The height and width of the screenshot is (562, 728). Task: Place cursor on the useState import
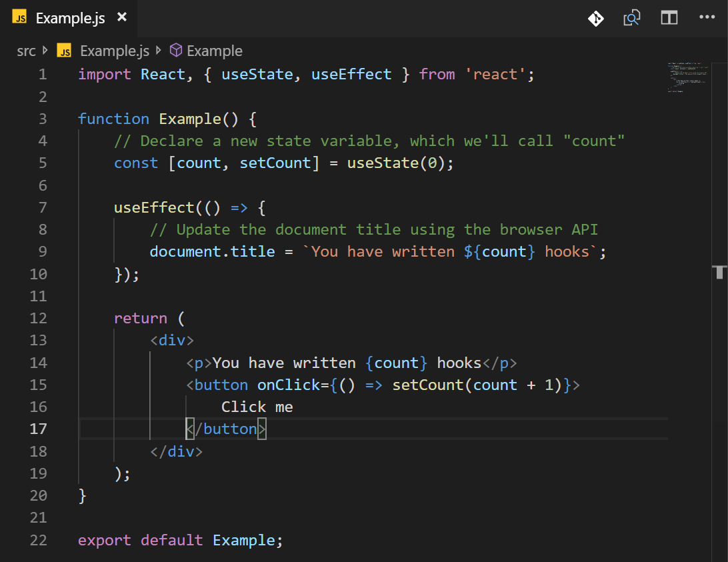(x=257, y=74)
